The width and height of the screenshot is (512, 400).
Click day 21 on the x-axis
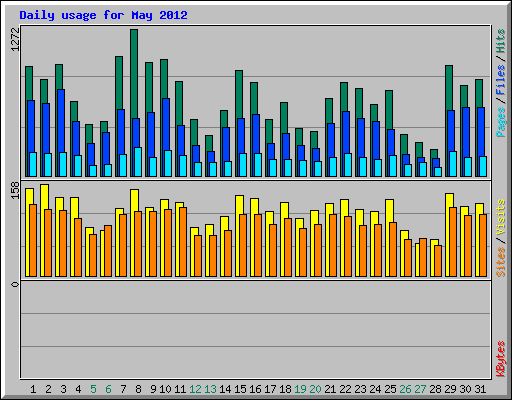point(330,389)
